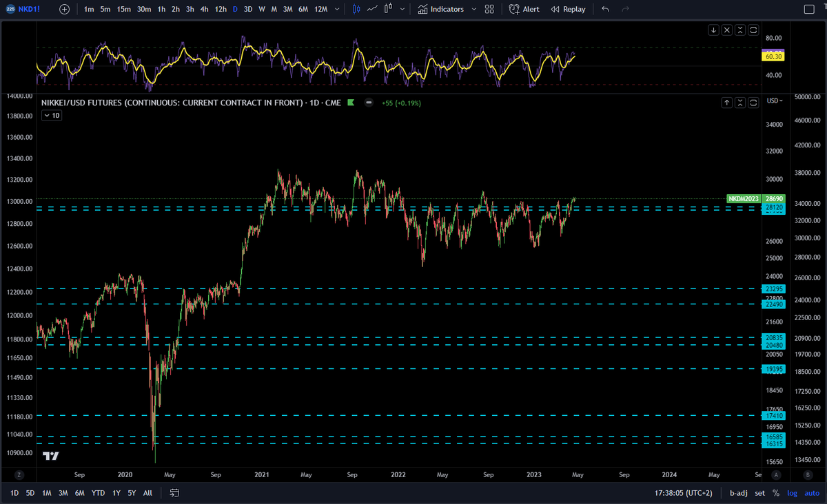Select the D daily timeframe
827x504 pixels.
235,9
